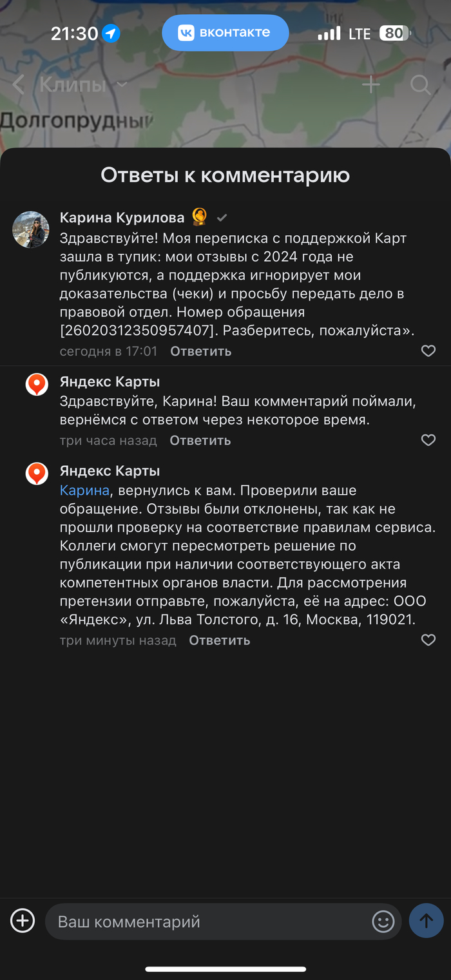Screen dimensions: 451x980
Task: Tap the verified checkmark next to Карина Курилова
Action: (222, 218)
